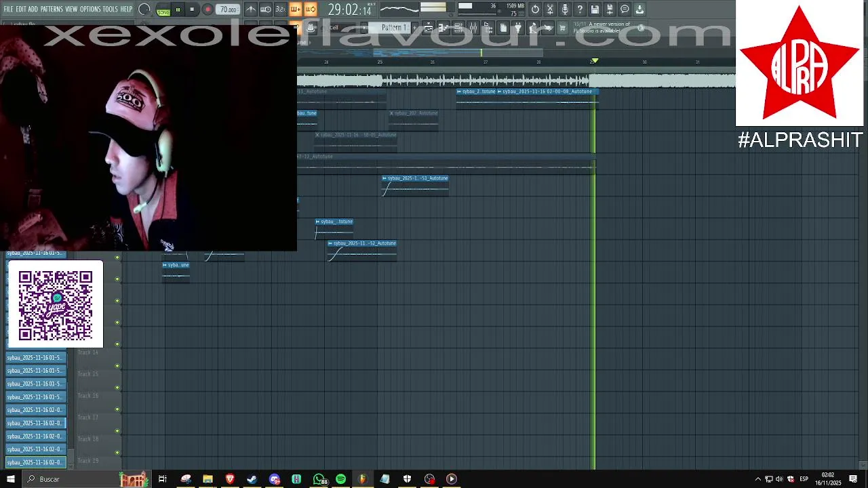Toggle the overdub/blend recording button
868x488 pixels.
[x=296, y=9]
